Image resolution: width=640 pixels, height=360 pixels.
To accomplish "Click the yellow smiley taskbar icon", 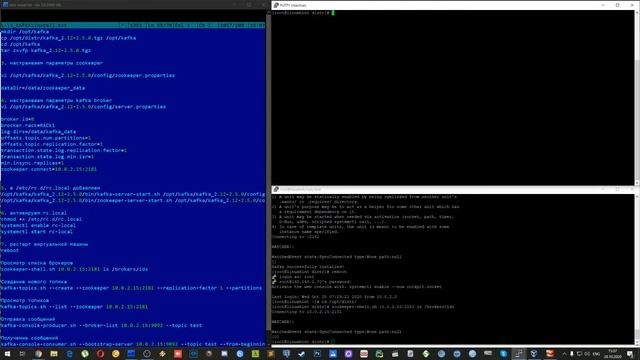I will [116, 354].
